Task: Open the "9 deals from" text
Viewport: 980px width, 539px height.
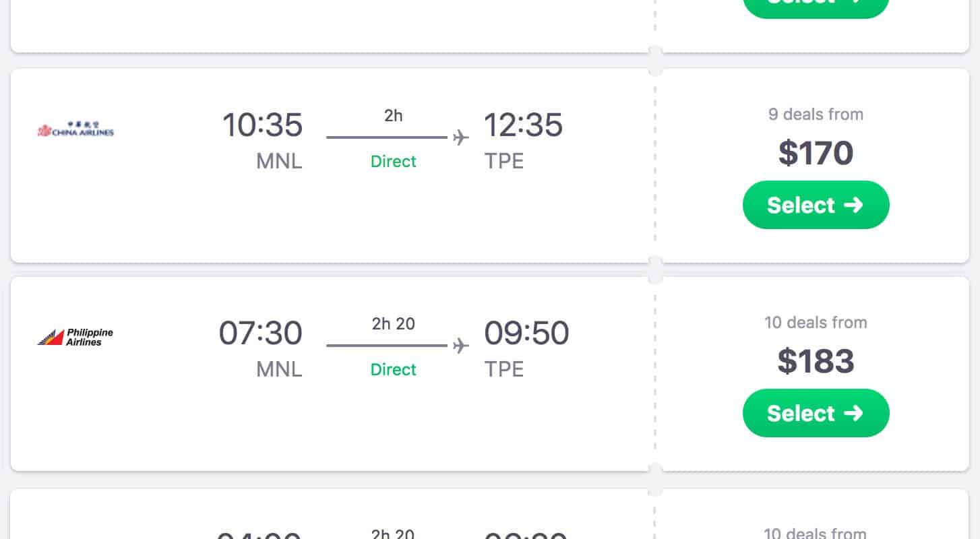Action: 816,115
